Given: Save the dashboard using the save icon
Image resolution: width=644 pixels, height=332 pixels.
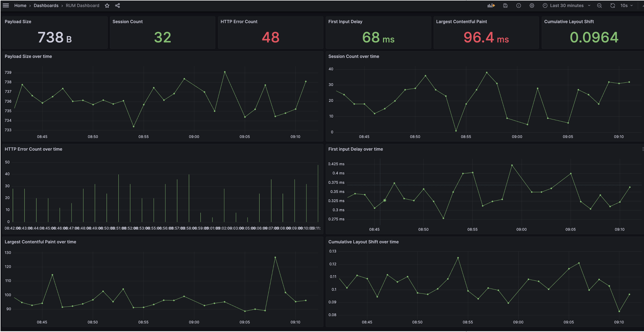Looking at the screenshot, I should [505, 5].
